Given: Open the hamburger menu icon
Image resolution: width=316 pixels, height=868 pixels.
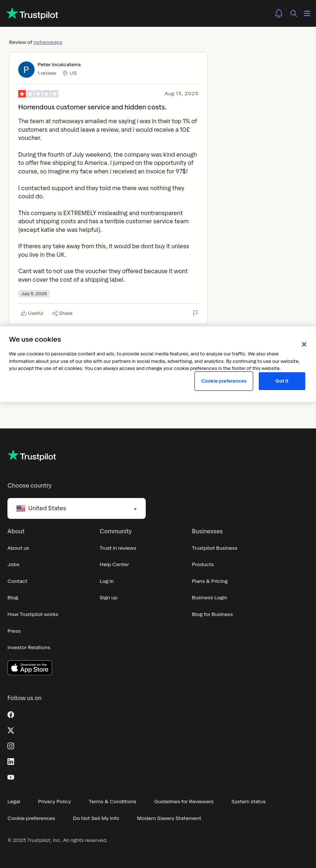Looking at the screenshot, I should pos(307,13).
